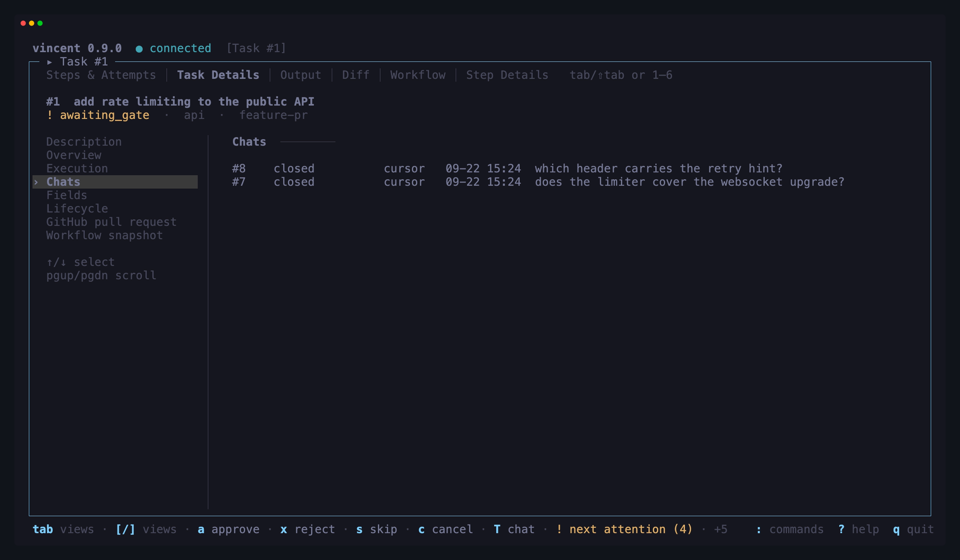Open the Diff tab

pos(356,75)
